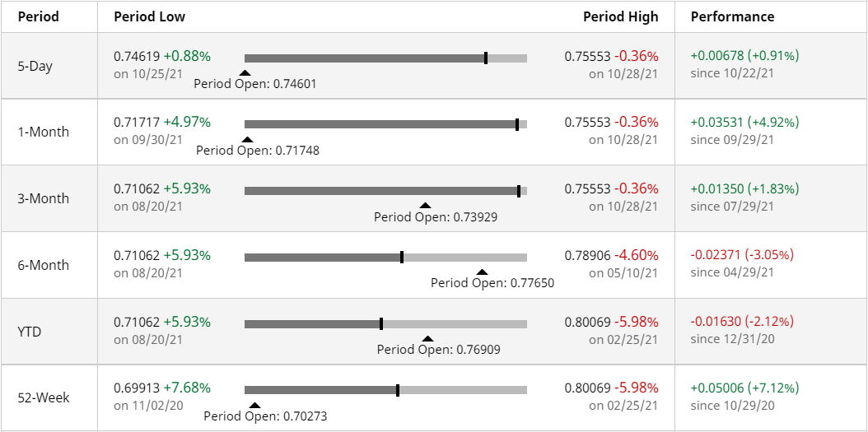
Task: Click the 6-Month Period Open triangle marker
Action: (x=482, y=272)
